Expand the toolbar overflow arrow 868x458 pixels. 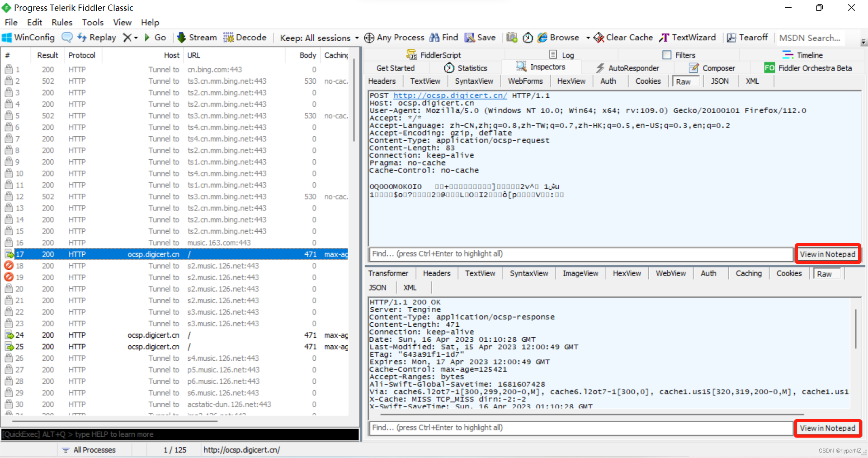pos(863,42)
